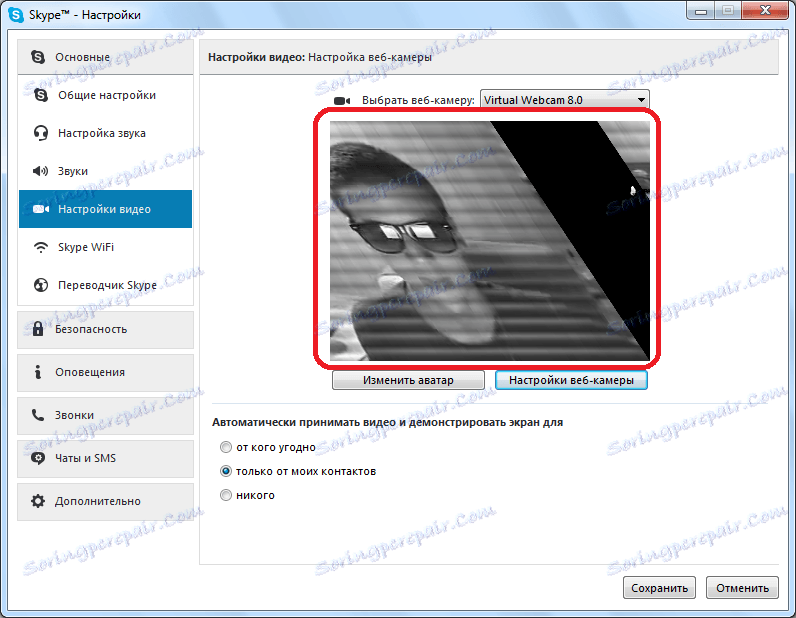Click the speaker icon next to Звуки
Screen dimensions: 796x618
click(x=41, y=171)
